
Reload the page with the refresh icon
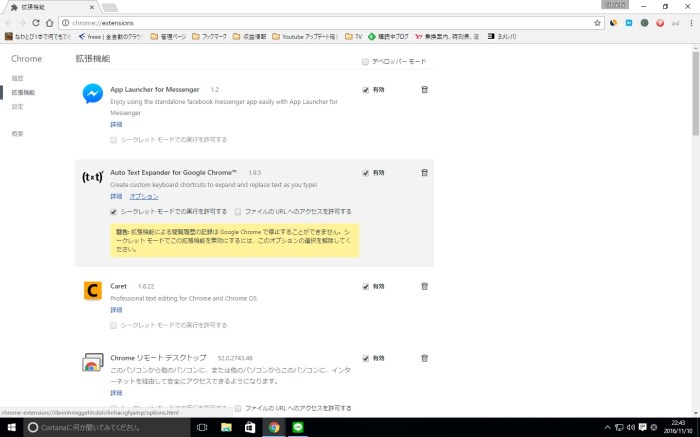click(36, 23)
